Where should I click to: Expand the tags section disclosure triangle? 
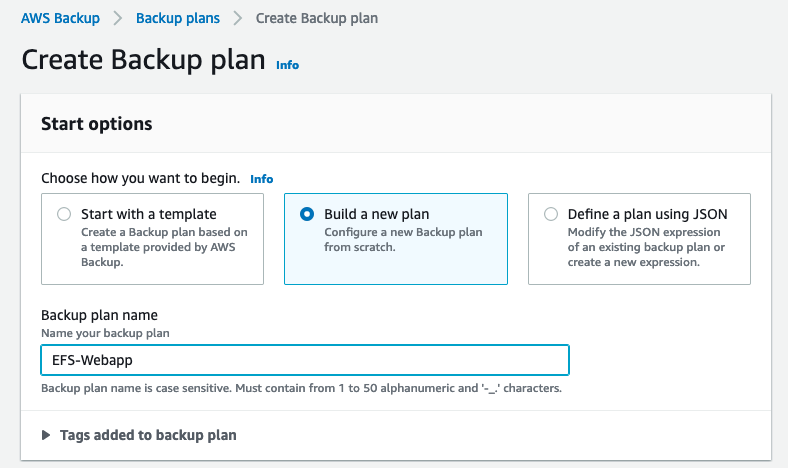pyautogui.click(x=46, y=436)
